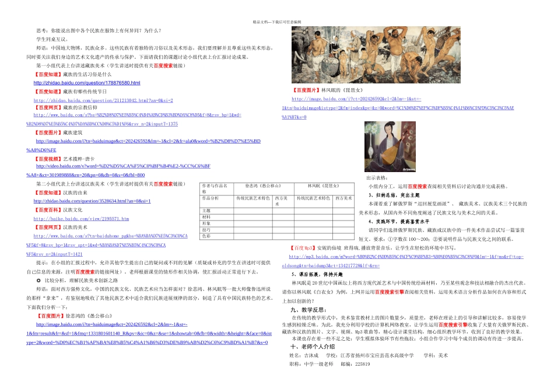Viewport: 554px width, 392px height.
Task: Click the 【百度百科】汉族文化 label
Action: (58, 210)
